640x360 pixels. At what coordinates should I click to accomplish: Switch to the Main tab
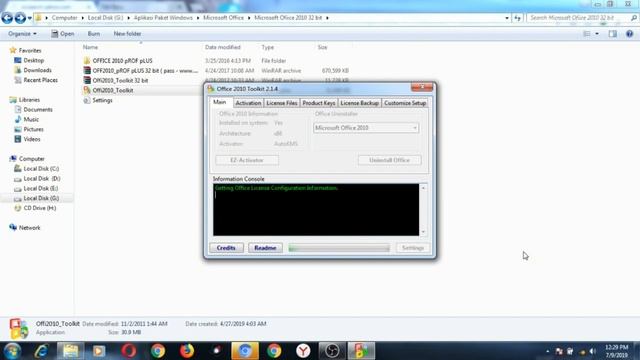220,102
